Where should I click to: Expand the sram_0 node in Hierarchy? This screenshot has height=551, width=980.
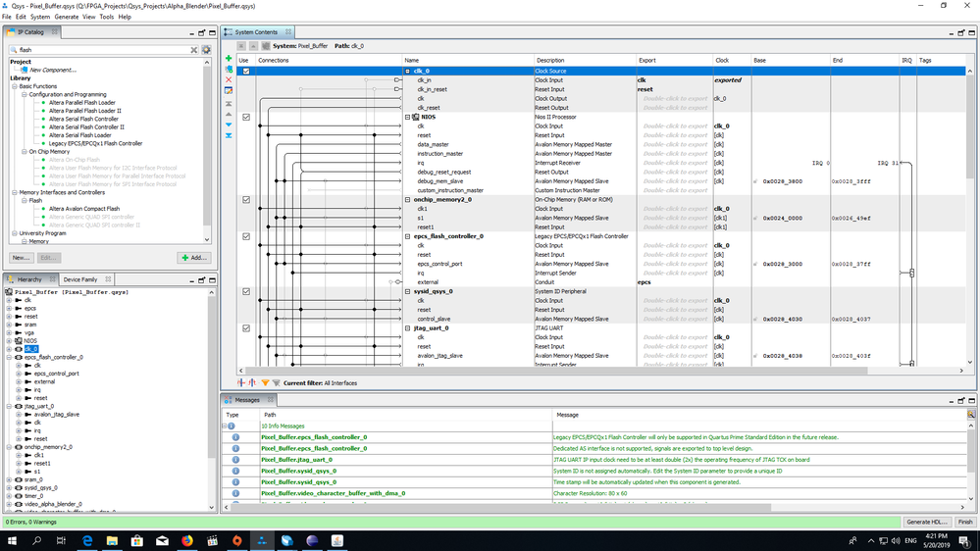[10, 479]
